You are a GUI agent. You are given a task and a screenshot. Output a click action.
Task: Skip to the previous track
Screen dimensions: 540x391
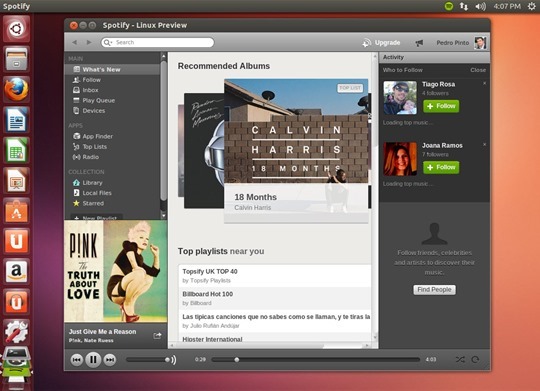(76, 360)
